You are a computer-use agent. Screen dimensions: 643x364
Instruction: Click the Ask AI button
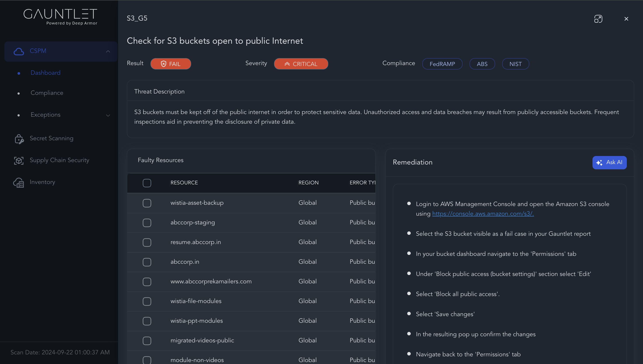609,163
